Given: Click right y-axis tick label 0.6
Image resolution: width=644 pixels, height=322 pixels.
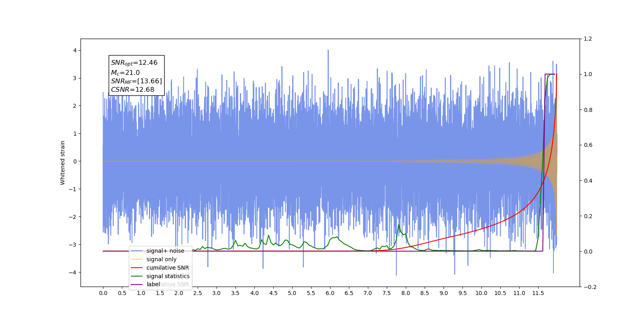Looking at the screenshot, I should 588,145.
